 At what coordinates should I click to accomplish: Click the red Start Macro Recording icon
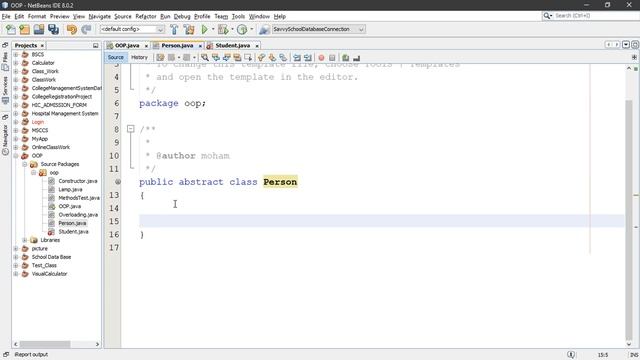tap(321, 58)
